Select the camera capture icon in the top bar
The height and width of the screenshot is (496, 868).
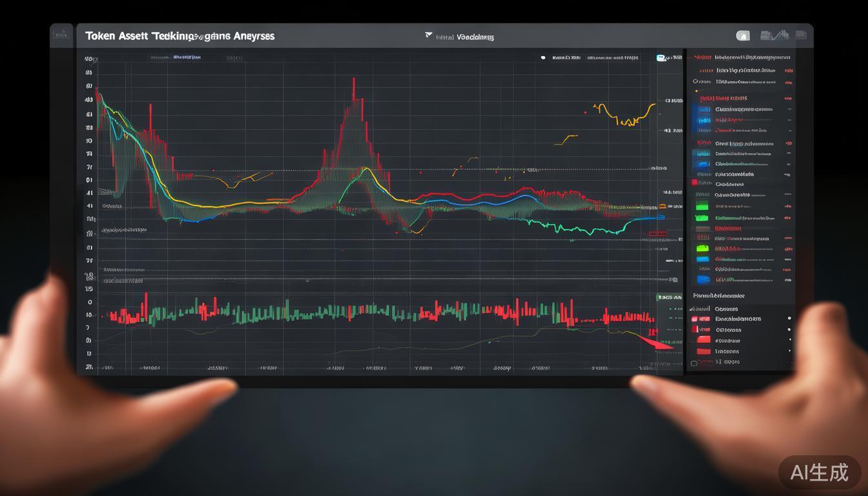click(743, 36)
